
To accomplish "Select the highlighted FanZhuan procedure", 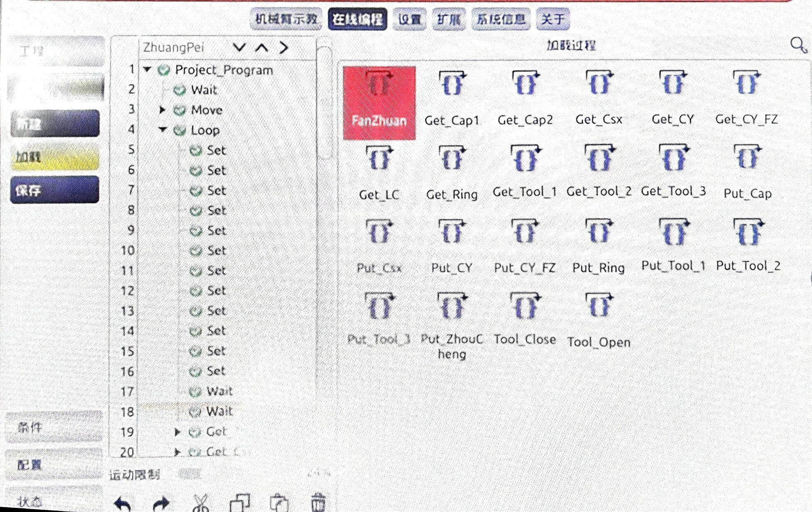I will pyautogui.click(x=379, y=102).
